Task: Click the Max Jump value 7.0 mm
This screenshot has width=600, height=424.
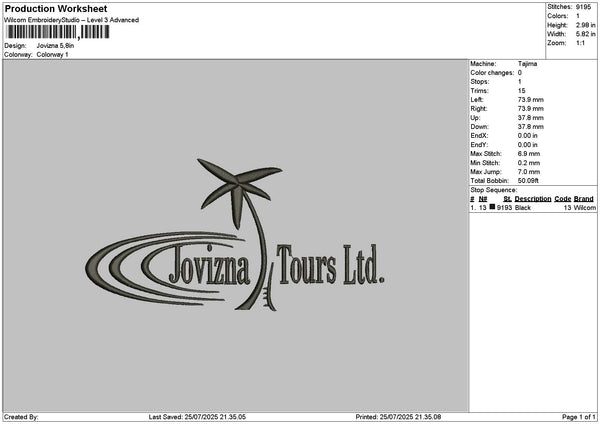Action: [x=529, y=172]
